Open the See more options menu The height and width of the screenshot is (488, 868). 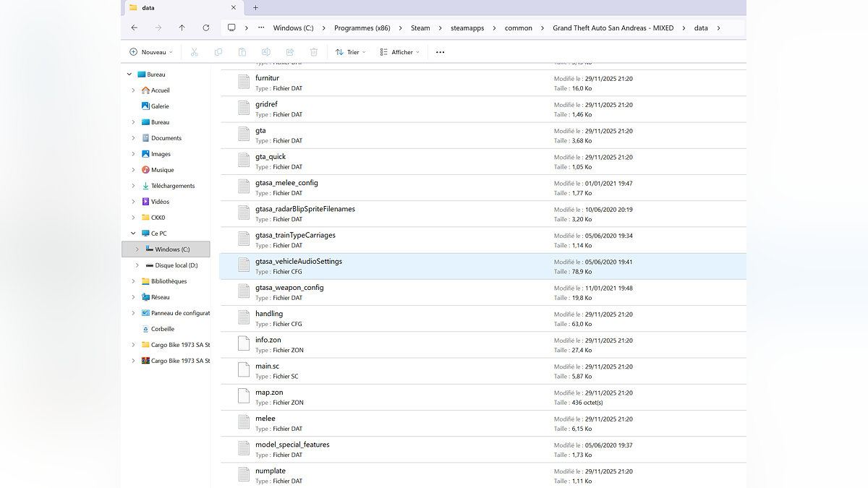[x=440, y=52]
